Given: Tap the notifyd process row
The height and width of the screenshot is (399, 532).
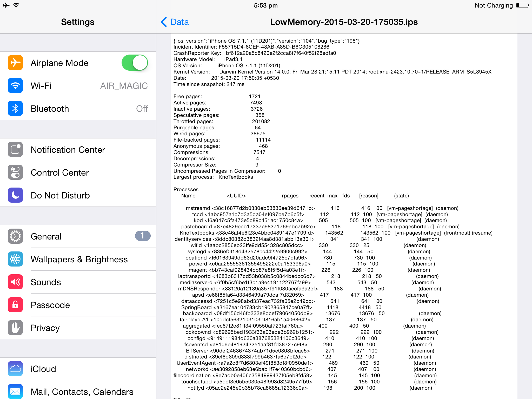Looking at the screenshot, I should (310, 388).
